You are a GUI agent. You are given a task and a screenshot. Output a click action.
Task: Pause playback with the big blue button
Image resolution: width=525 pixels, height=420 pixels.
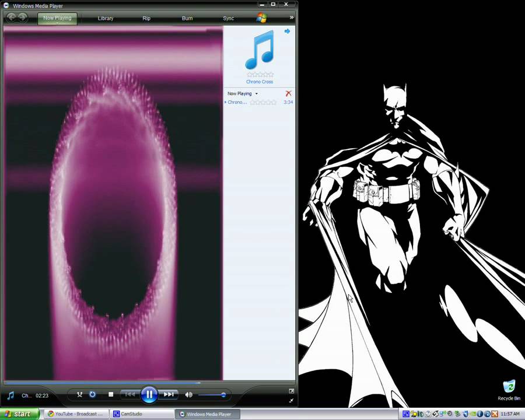149,394
